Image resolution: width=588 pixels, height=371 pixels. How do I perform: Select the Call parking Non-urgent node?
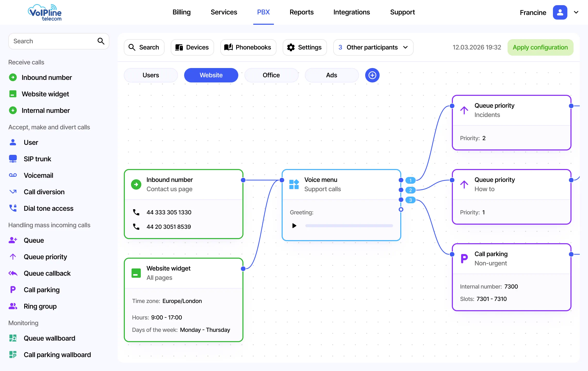point(512,277)
